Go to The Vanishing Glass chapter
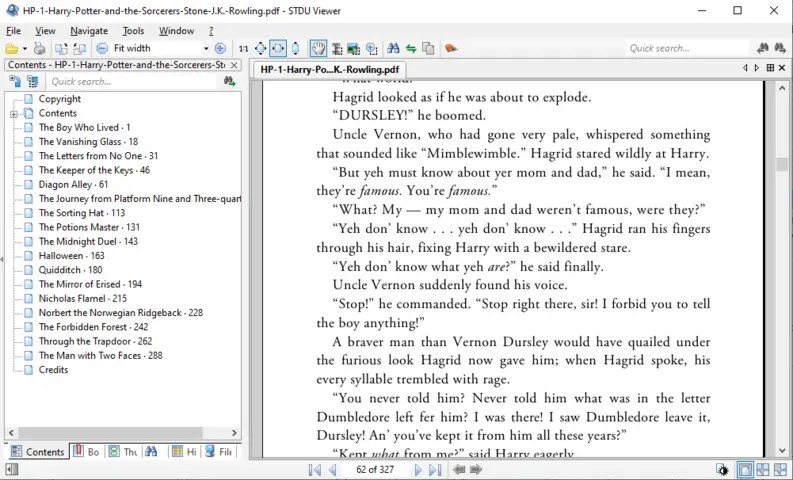The image size is (793, 480). tap(89, 142)
